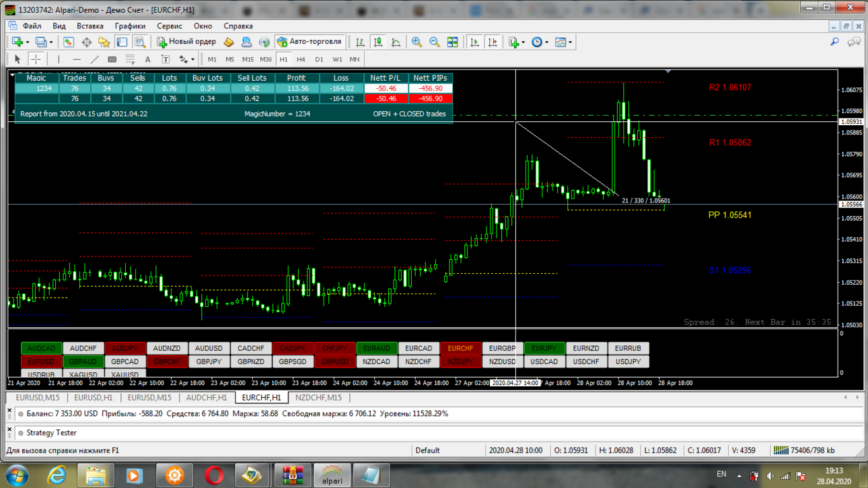Select the cursor arrow tool

pos(17,59)
